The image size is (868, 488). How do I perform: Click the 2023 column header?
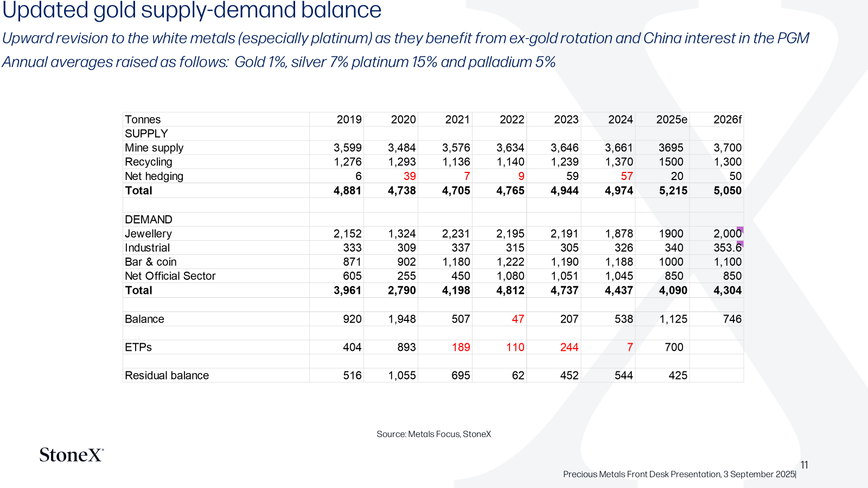pos(566,120)
